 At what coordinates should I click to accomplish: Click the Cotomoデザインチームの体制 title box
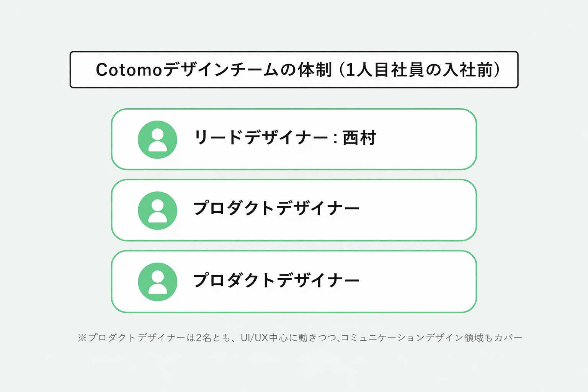point(294,70)
